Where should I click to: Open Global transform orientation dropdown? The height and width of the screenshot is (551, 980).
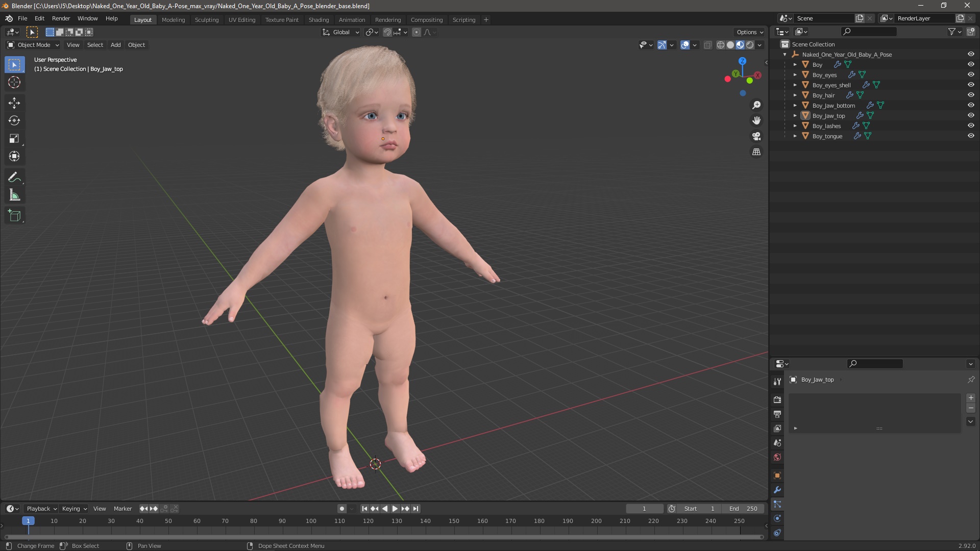[x=341, y=32]
